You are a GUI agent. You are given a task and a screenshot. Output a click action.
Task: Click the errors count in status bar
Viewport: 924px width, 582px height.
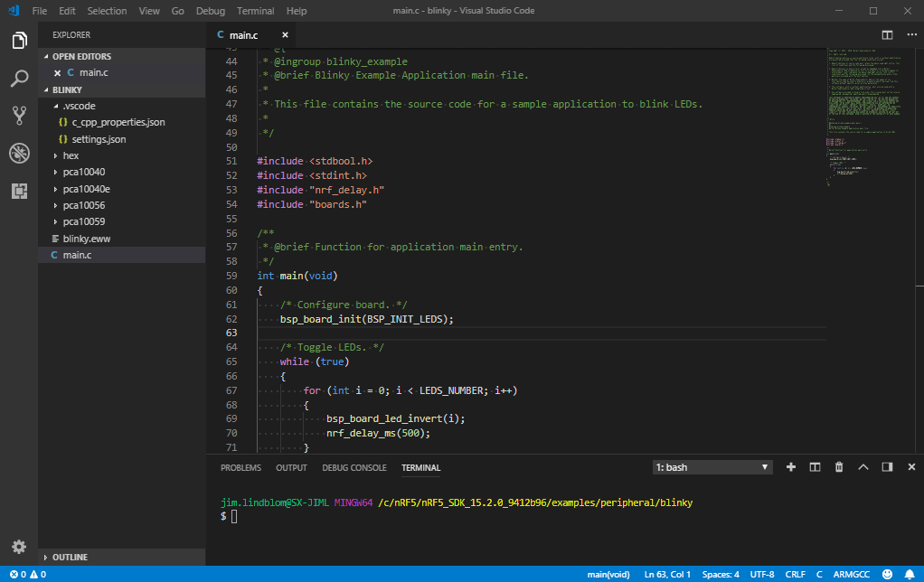pyautogui.click(x=18, y=575)
